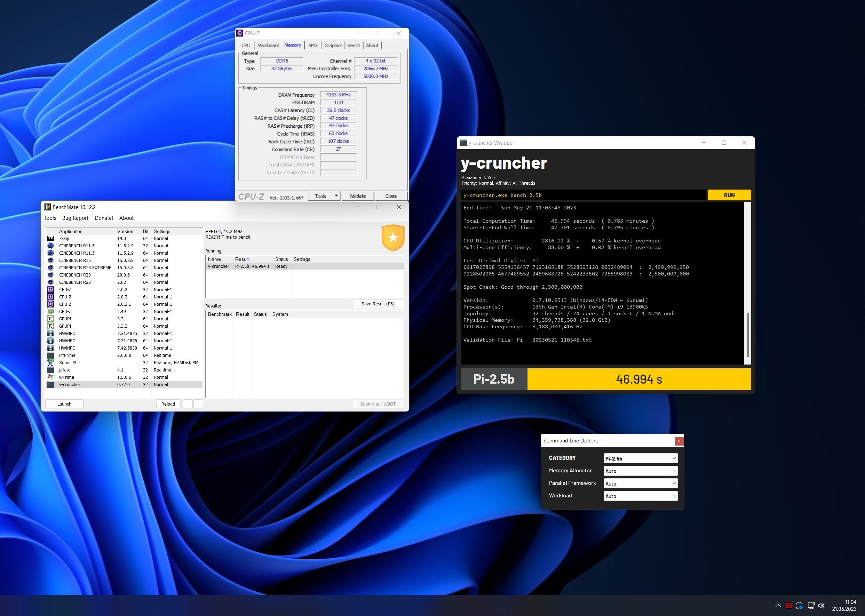Open the Bug Report menu in BenchMate
This screenshot has height=616, width=865.
pyautogui.click(x=75, y=218)
